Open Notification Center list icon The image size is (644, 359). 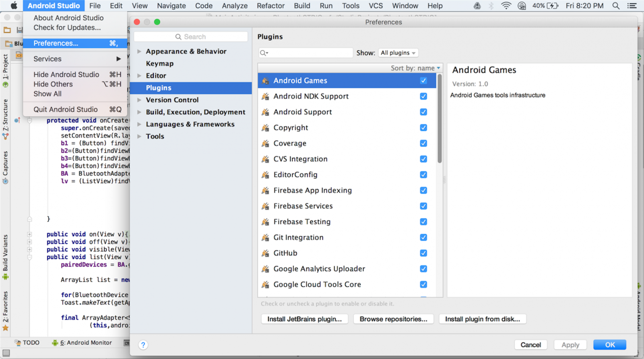click(632, 6)
